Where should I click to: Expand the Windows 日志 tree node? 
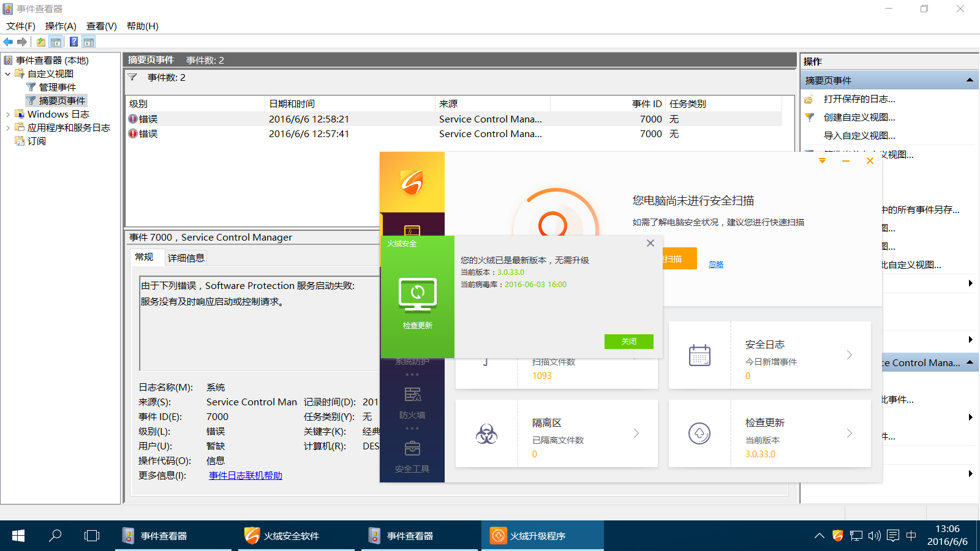click(x=7, y=114)
